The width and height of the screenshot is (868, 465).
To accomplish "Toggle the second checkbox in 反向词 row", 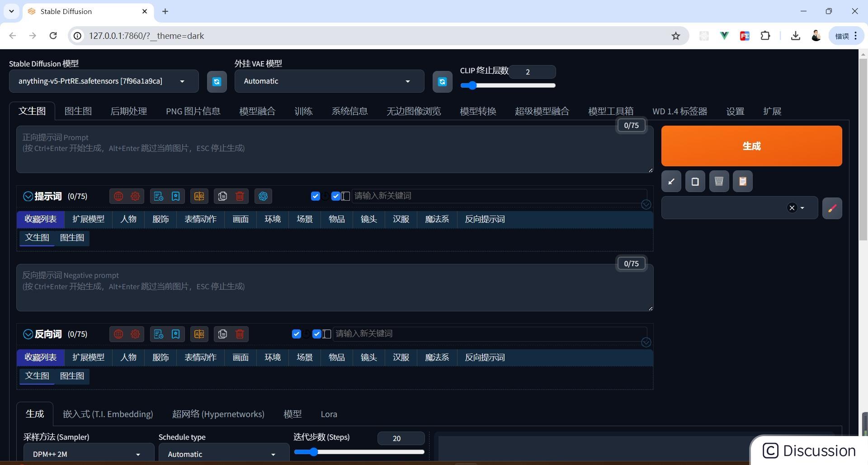I will tap(317, 334).
